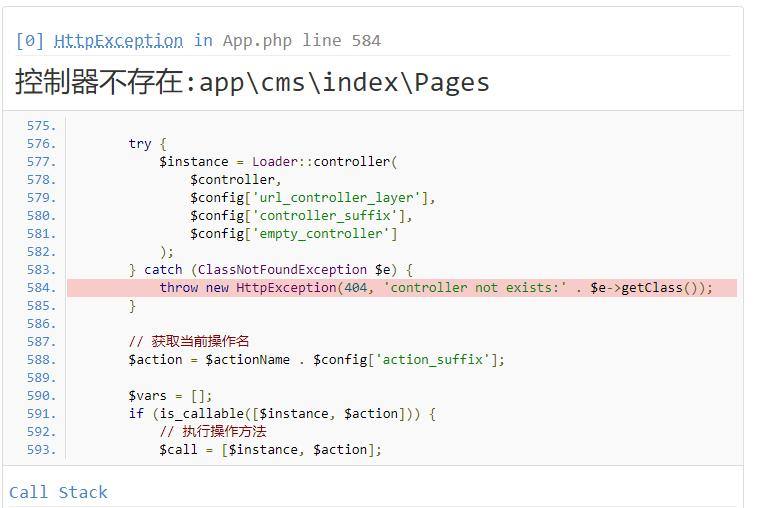Click the Loader::controller( code line
Image resolution: width=761 pixels, height=508 pixels.
click(x=278, y=162)
